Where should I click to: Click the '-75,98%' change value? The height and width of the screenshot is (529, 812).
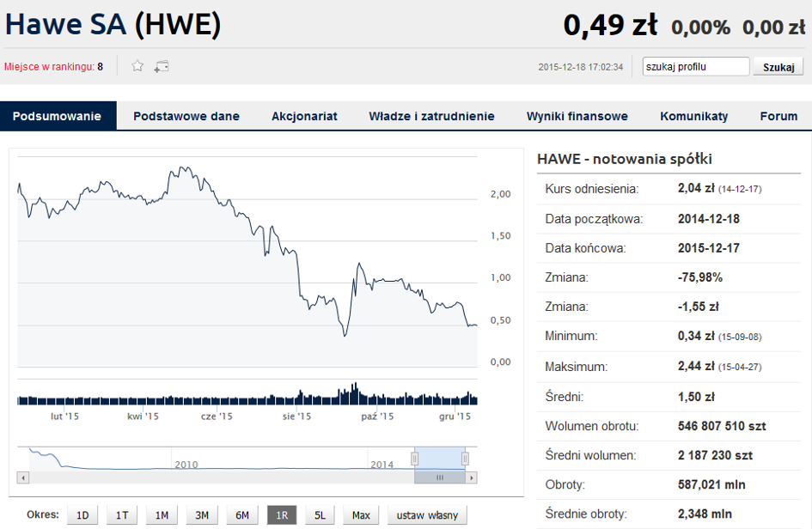pyautogui.click(x=700, y=277)
